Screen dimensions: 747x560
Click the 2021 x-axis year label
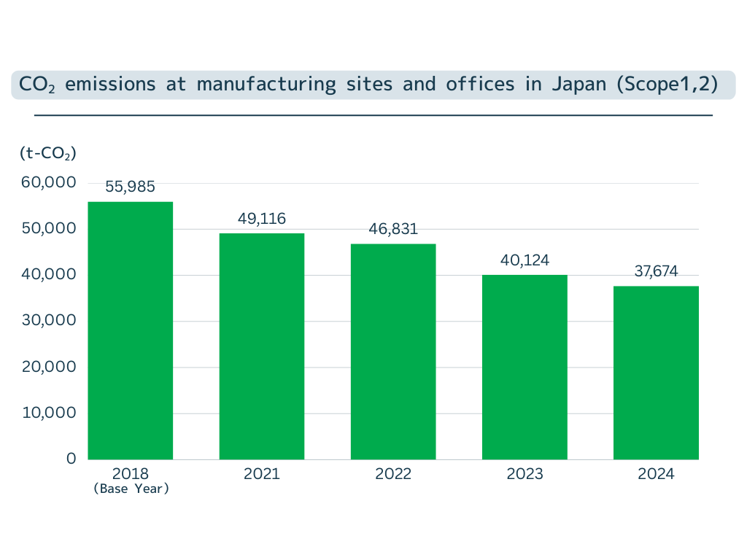262,474
